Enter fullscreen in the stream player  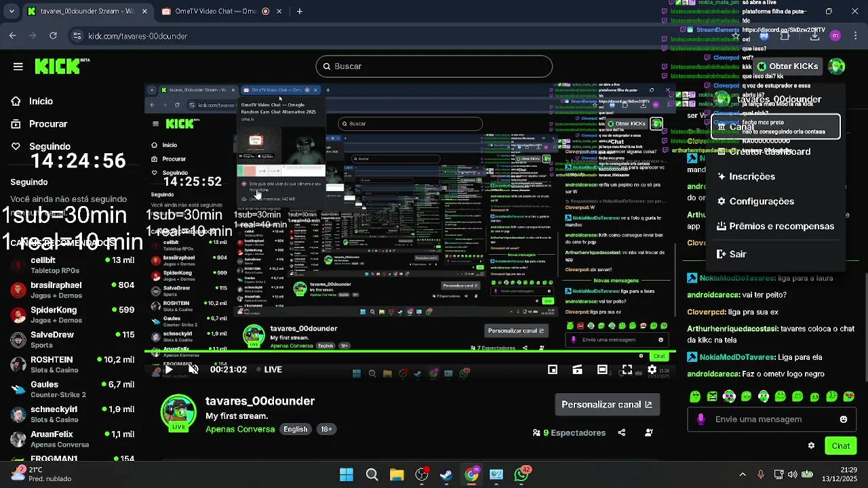(627, 369)
